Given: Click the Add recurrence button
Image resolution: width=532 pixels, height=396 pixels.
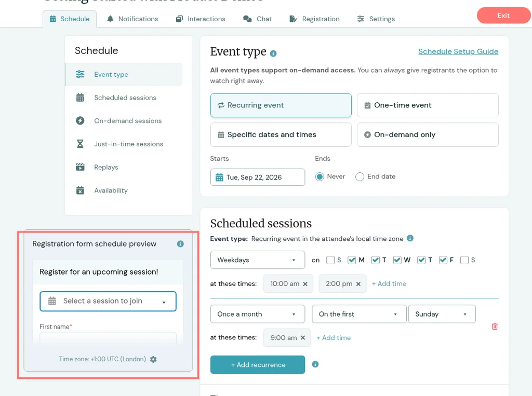Looking at the screenshot, I should 258,365.
